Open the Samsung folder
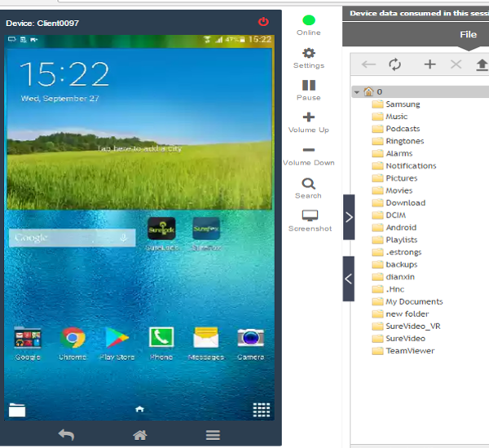The width and height of the screenshot is (489, 448). pyautogui.click(x=396, y=104)
